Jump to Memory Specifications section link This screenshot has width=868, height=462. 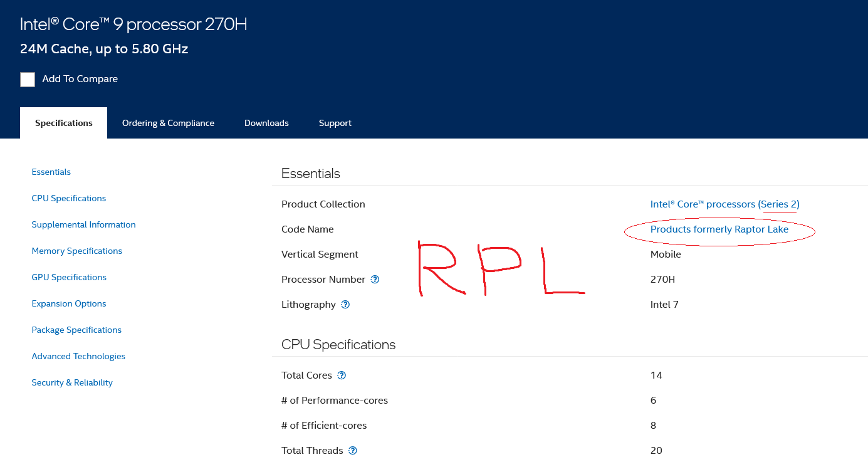point(77,251)
